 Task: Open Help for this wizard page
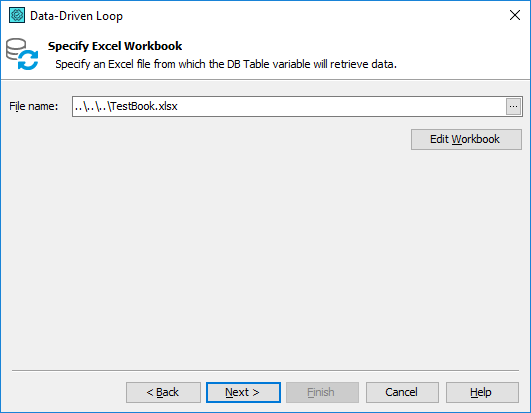(482, 392)
